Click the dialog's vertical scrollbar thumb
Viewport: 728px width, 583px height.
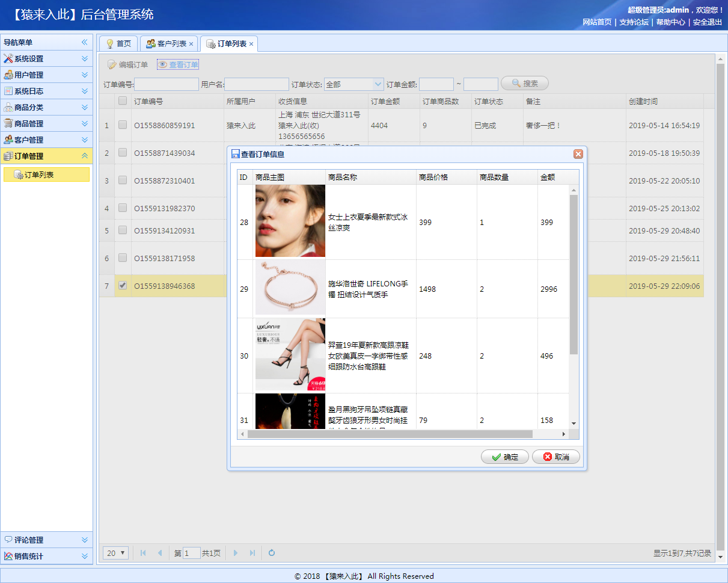[574, 274]
